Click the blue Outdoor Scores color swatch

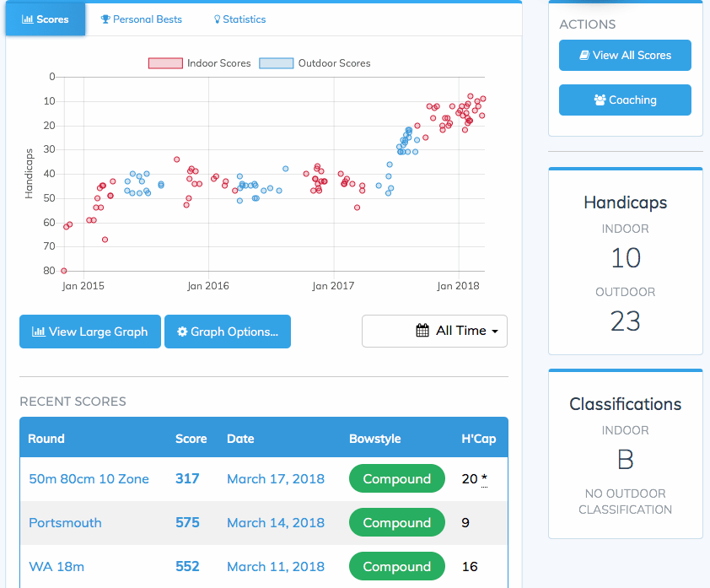(x=274, y=62)
